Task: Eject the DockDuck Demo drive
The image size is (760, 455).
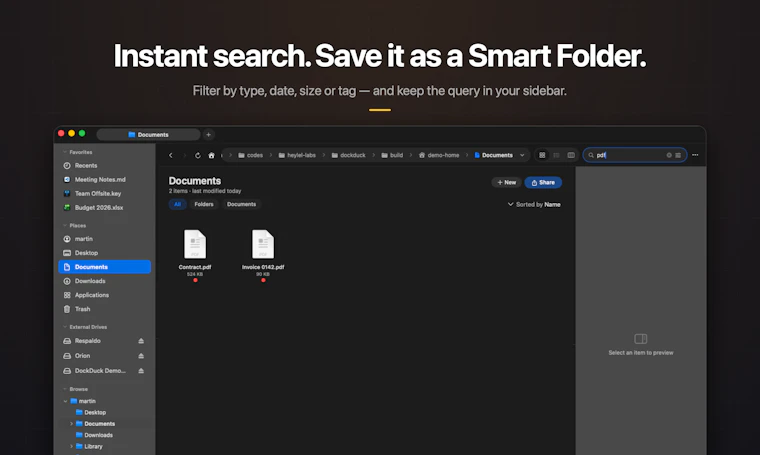Action: [x=141, y=371]
